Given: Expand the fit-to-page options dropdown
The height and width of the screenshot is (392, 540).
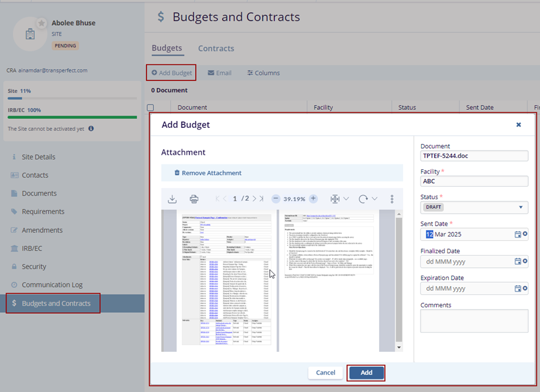Looking at the screenshot, I should [345, 199].
